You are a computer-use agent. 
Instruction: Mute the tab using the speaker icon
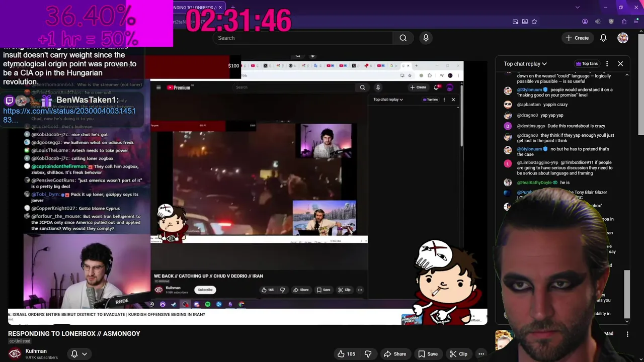click(x=598, y=22)
